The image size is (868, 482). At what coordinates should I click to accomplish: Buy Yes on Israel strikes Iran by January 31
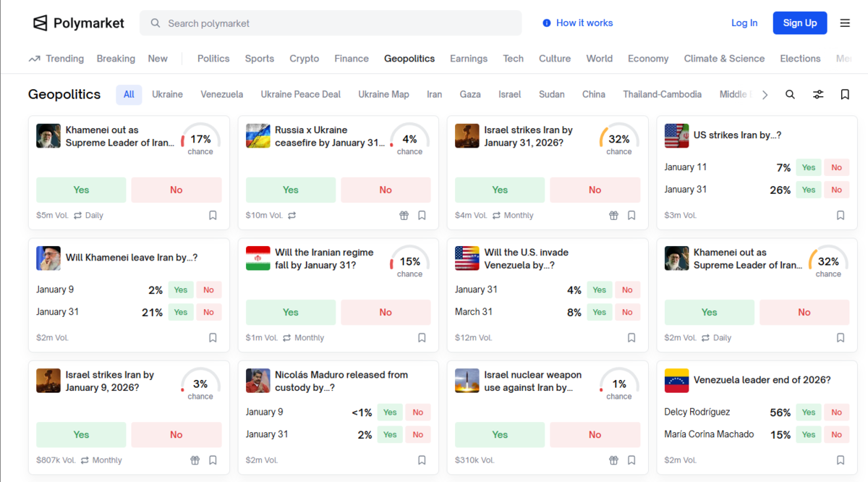(500, 190)
